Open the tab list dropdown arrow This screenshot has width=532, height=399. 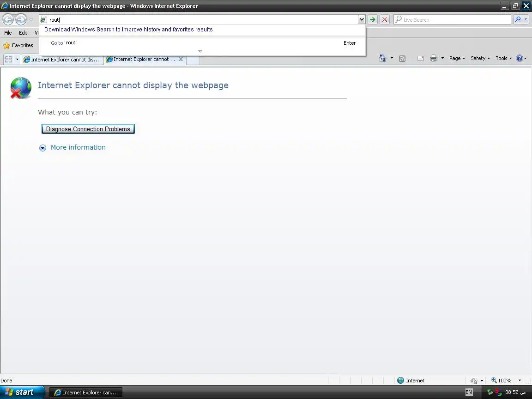point(17,60)
